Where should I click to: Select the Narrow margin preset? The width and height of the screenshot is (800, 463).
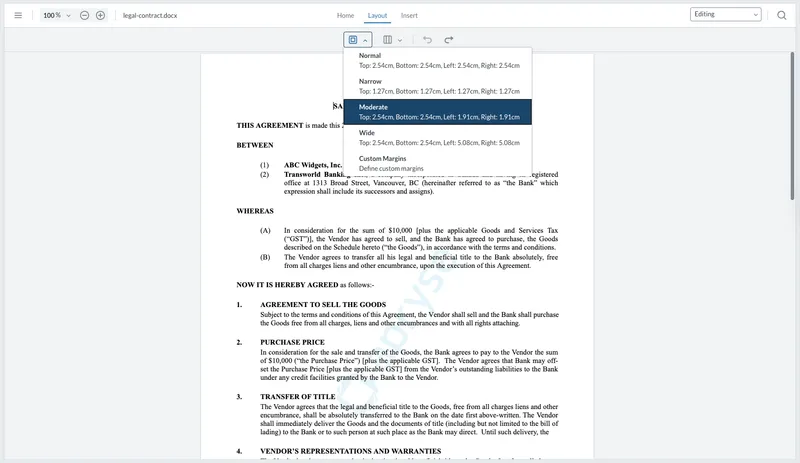pos(438,86)
